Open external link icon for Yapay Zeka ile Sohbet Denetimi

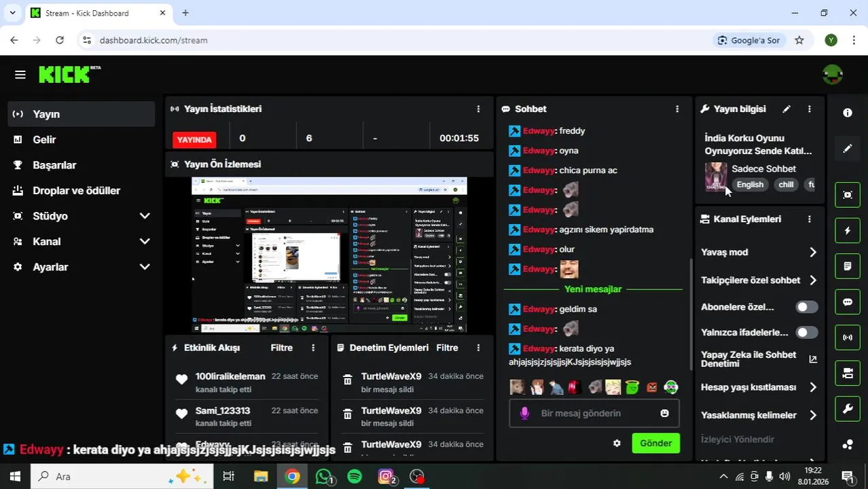pyautogui.click(x=813, y=359)
